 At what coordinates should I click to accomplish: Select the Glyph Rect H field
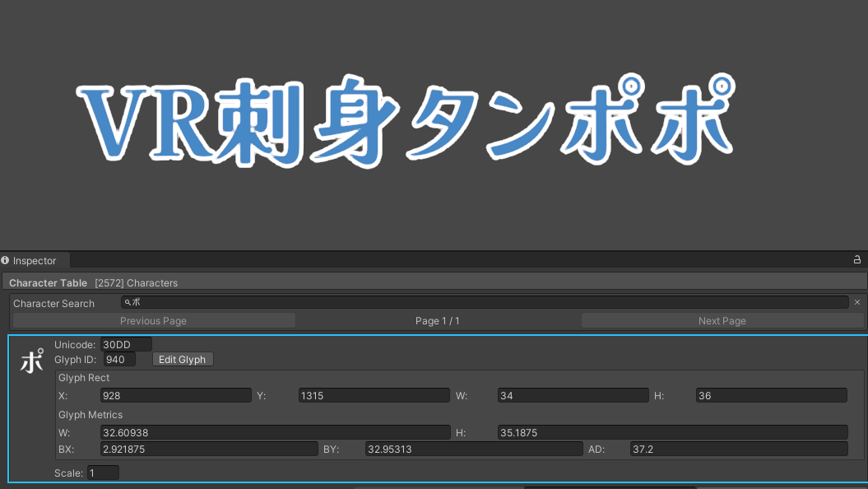pos(770,396)
